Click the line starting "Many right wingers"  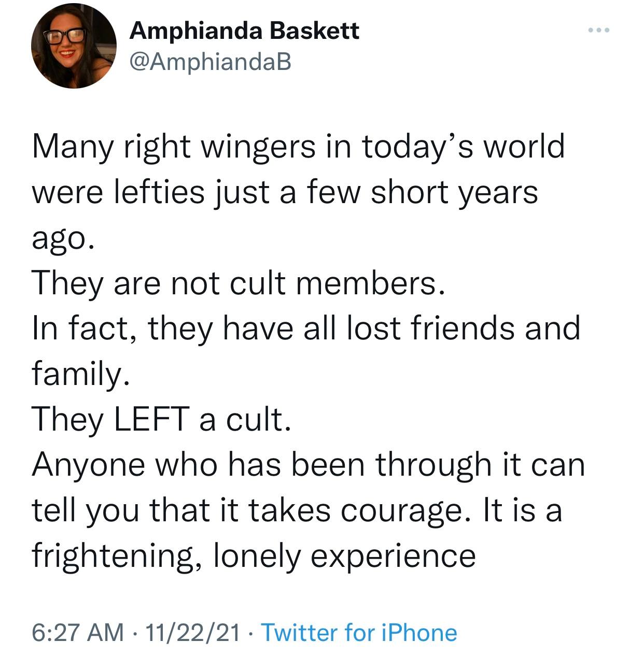[298, 147]
